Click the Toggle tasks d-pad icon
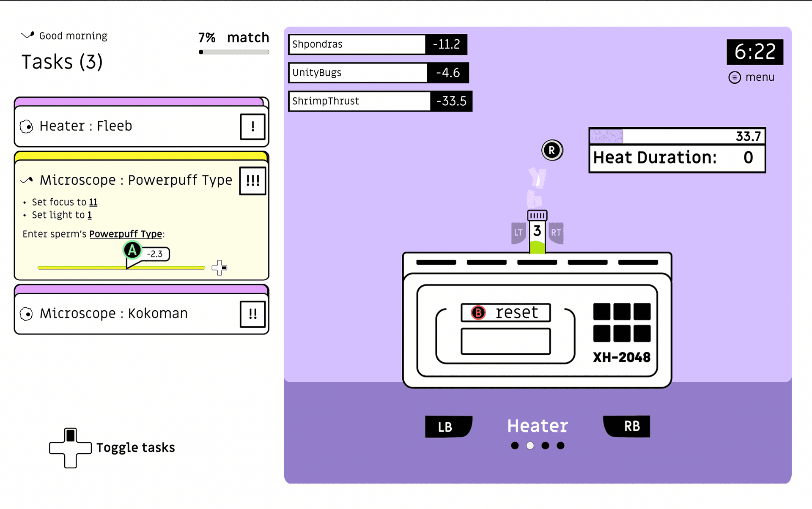This screenshot has height=509, width=812. pyautogui.click(x=71, y=448)
